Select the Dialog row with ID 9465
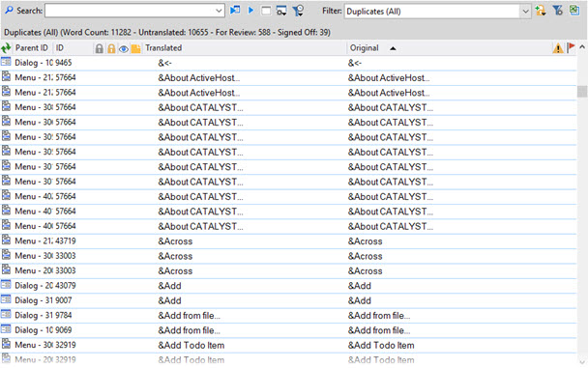This screenshot has height=368, width=588. click(x=289, y=63)
